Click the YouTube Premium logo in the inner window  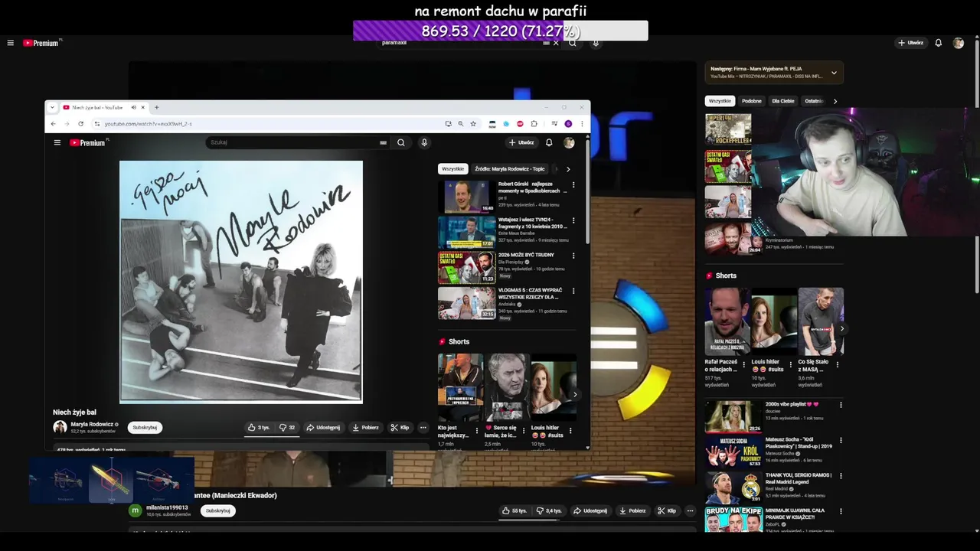(x=89, y=142)
